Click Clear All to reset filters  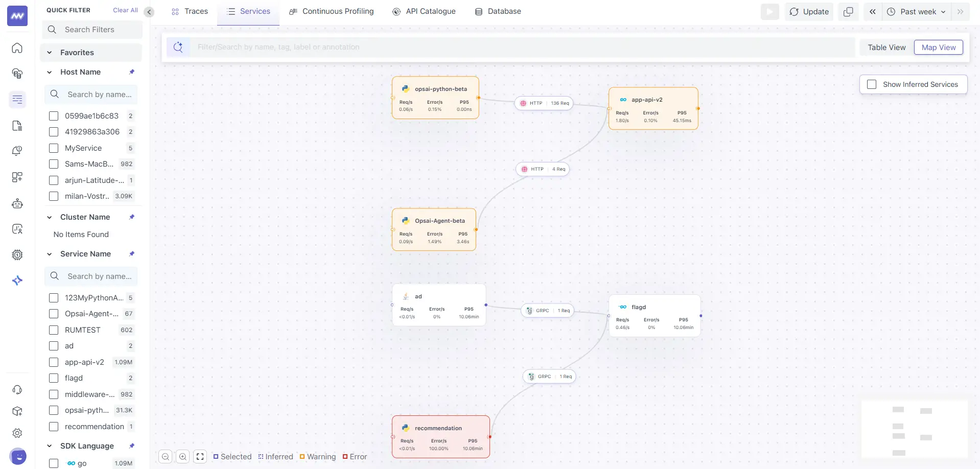[125, 10]
